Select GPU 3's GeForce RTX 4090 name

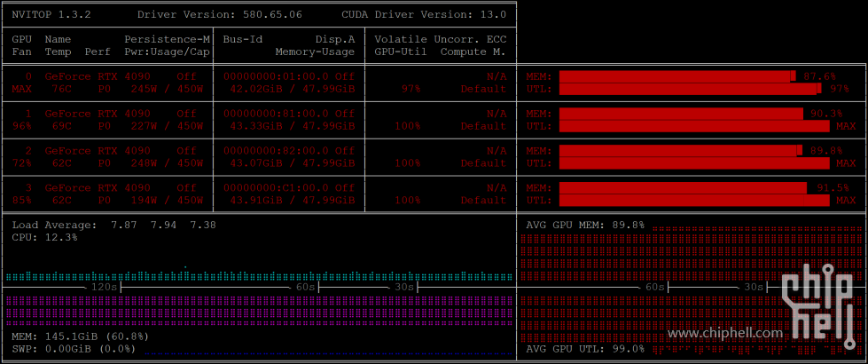point(98,188)
